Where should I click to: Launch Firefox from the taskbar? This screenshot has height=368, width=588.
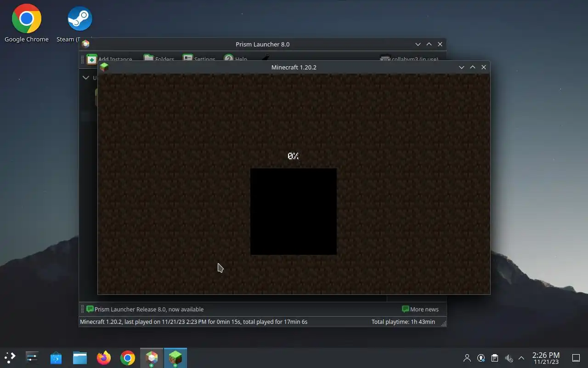(x=104, y=357)
